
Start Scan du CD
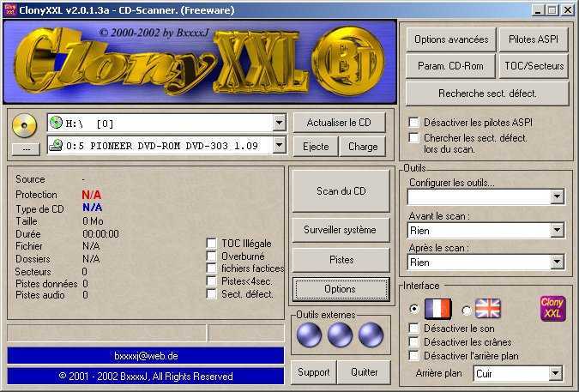(x=341, y=190)
